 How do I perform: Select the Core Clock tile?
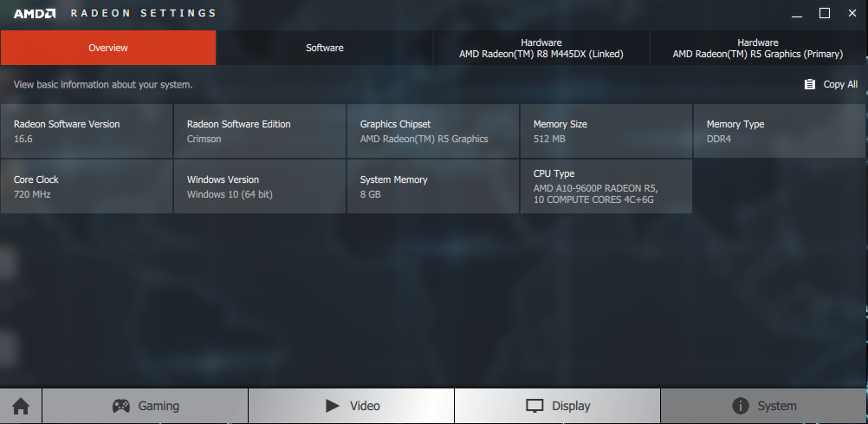(87, 186)
